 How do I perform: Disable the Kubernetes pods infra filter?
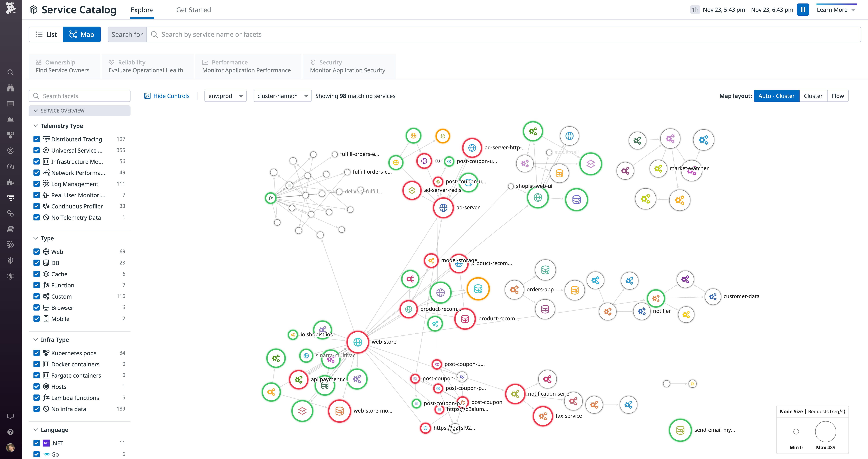[36, 353]
